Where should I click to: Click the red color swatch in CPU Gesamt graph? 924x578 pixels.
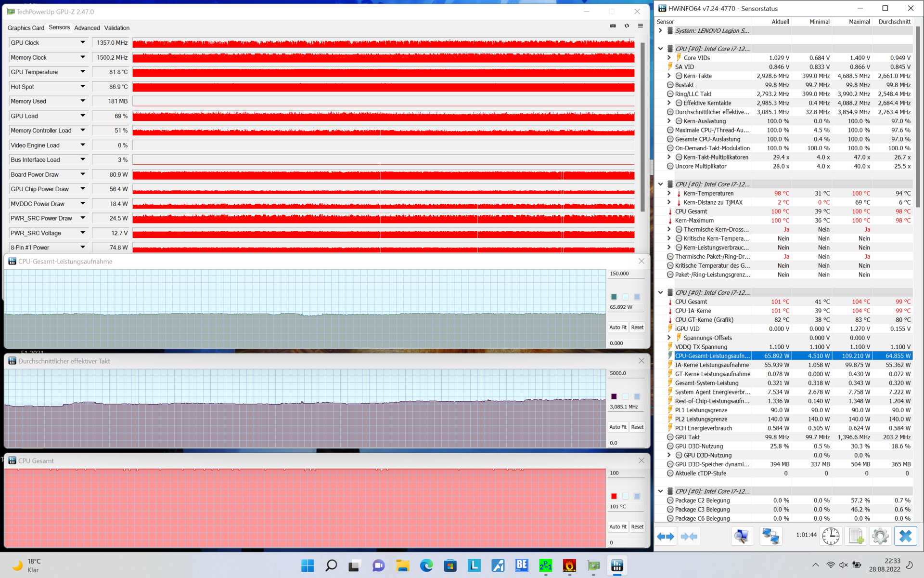point(614,496)
